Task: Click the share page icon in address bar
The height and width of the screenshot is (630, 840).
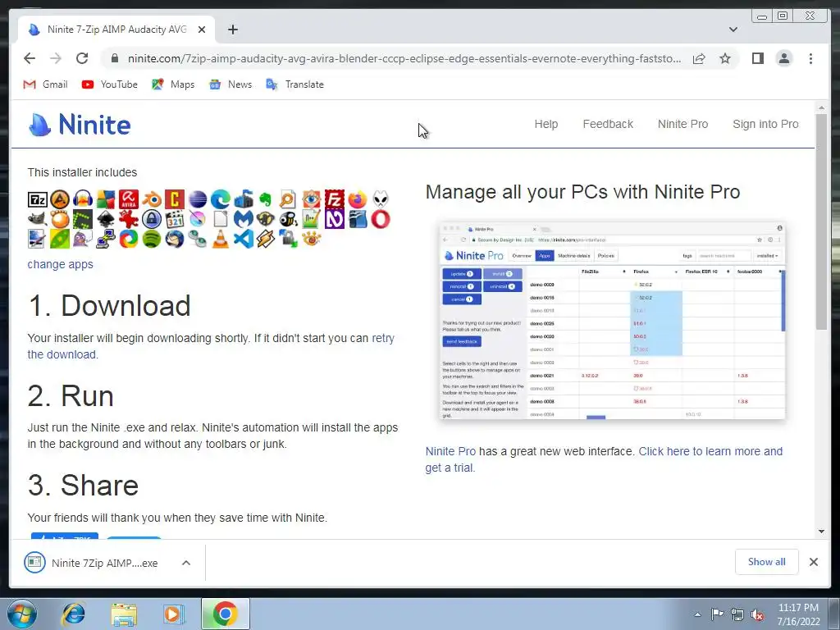Action: pos(699,58)
